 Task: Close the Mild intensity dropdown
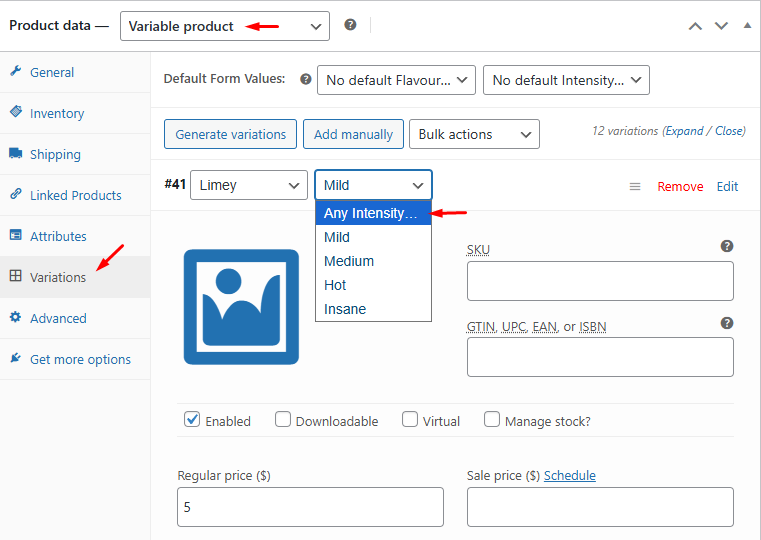pyautogui.click(x=373, y=185)
